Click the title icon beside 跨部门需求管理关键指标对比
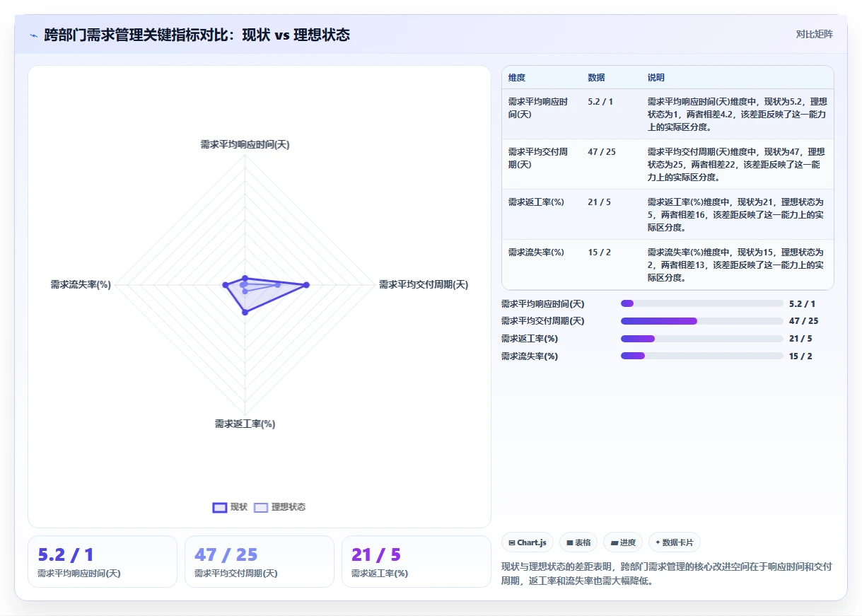 [x=33, y=35]
